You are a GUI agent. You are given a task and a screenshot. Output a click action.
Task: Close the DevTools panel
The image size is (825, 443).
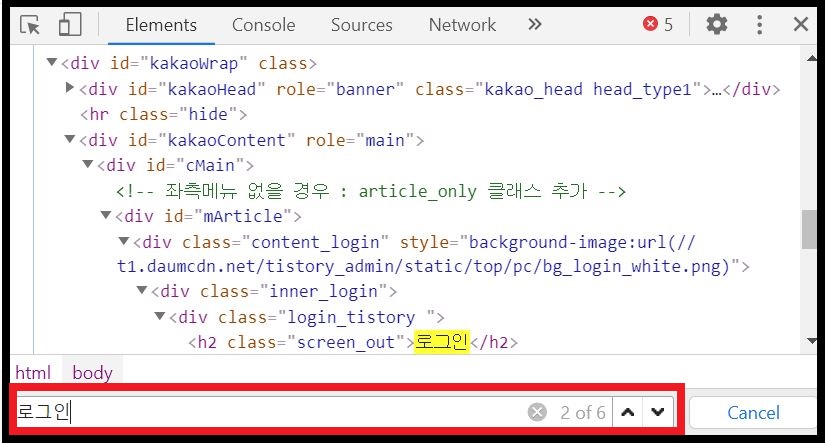(x=801, y=24)
